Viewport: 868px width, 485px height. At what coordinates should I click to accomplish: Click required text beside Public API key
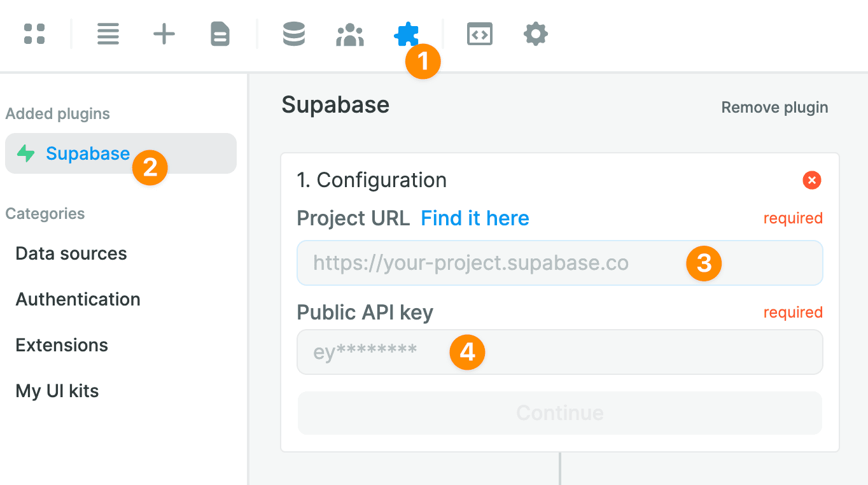click(x=793, y=313)
